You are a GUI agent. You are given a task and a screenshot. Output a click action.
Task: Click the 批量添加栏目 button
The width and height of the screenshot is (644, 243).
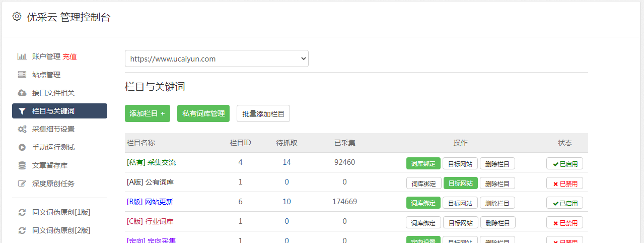tap(263, 113)
